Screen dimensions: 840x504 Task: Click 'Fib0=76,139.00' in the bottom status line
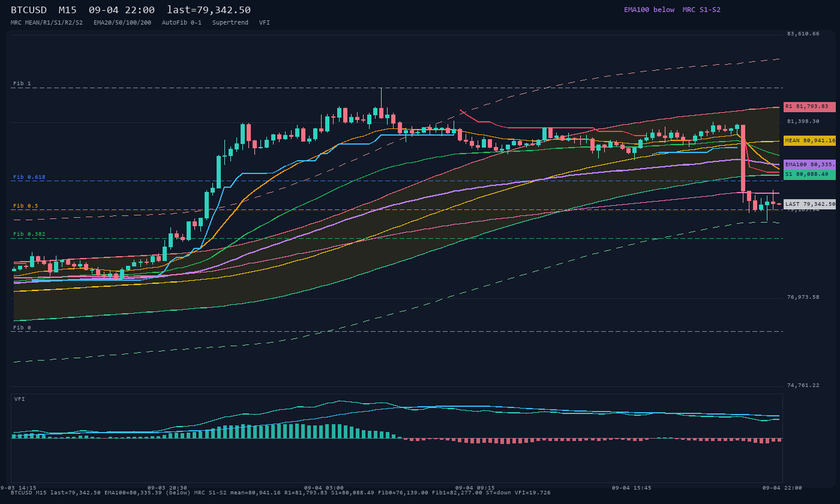pyautogui.click(x=403, y=493)
